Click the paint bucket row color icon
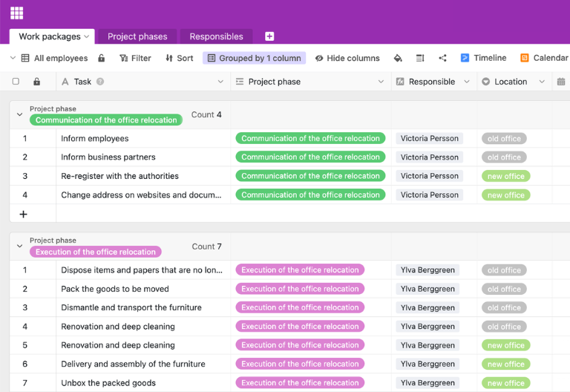The height and width of the screenshot is (392, 570). click(398, 58)
